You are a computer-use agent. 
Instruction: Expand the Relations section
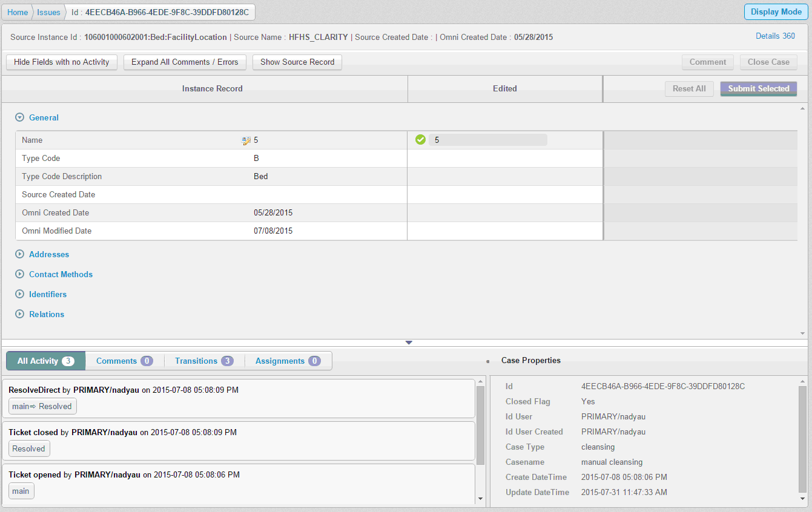click(x=46, y=315)
